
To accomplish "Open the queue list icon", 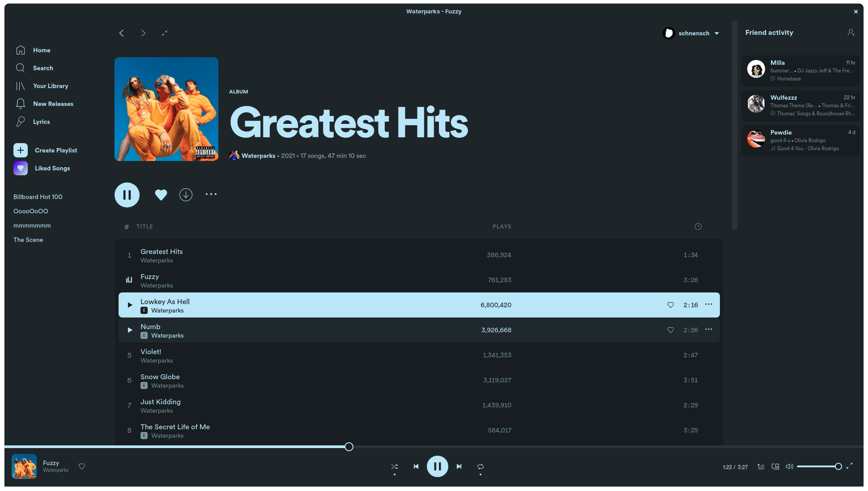I will point(761,466).
